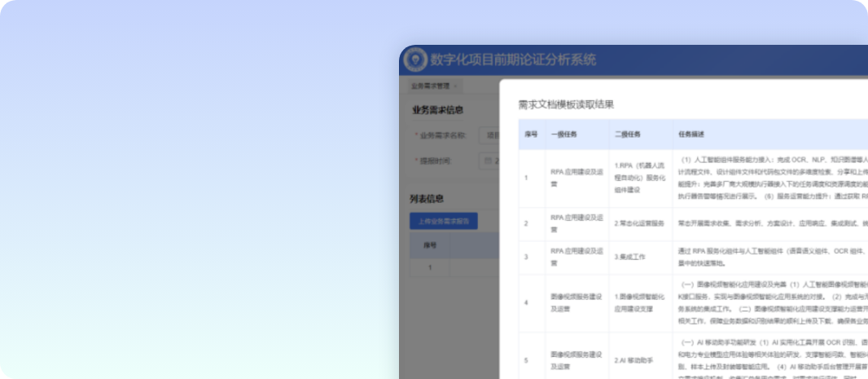Select the 2.常态化运营服务 cell
The image size is (868, 379).
pos(639,223)
